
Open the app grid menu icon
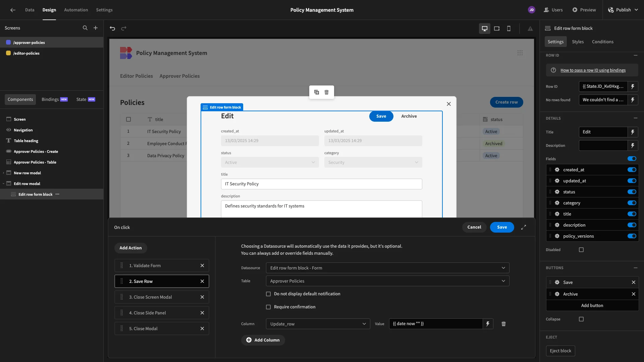pos(520,53)
